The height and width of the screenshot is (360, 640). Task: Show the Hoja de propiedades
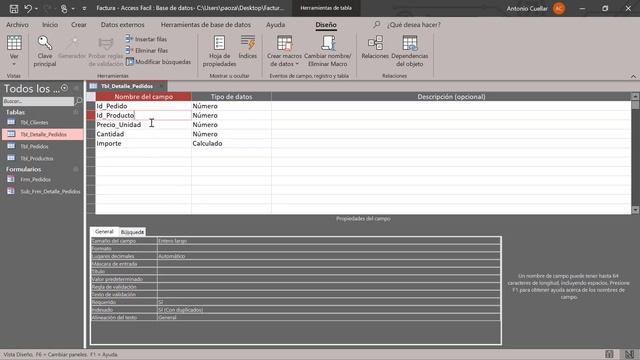coord(219,51)
